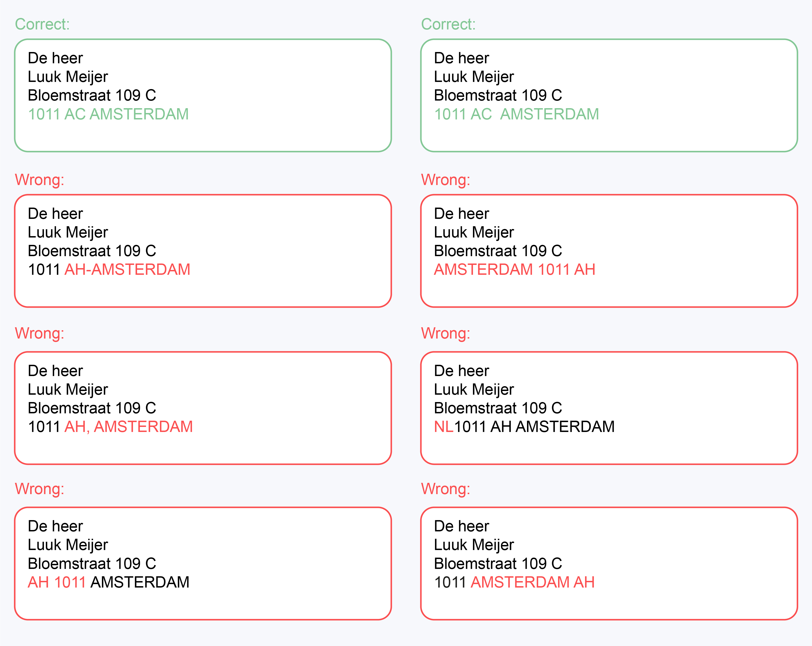Click "Luuk Meijer" in the right correct card
The width and height of the screenshot is (812, 646).
click(x=474, y=77)
